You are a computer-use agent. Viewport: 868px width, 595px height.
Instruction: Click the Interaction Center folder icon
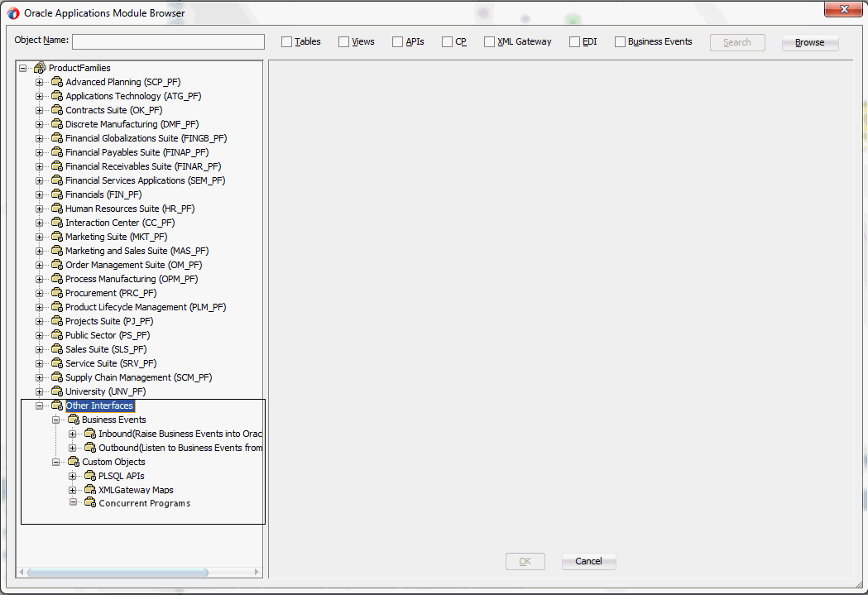tap(57, 223)
